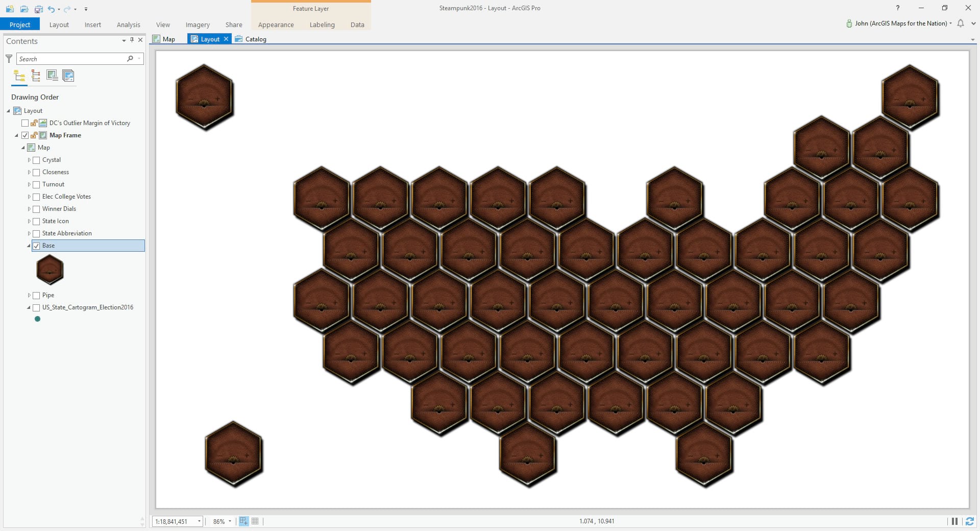Undo the last action
980x531 pixels.
tap(51, 9)
